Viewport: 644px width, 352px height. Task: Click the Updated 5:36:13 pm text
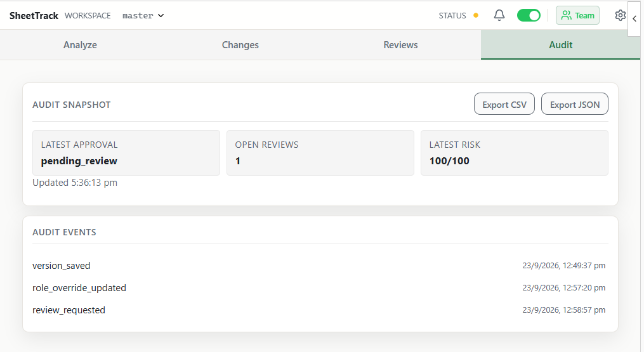[75, 183]
